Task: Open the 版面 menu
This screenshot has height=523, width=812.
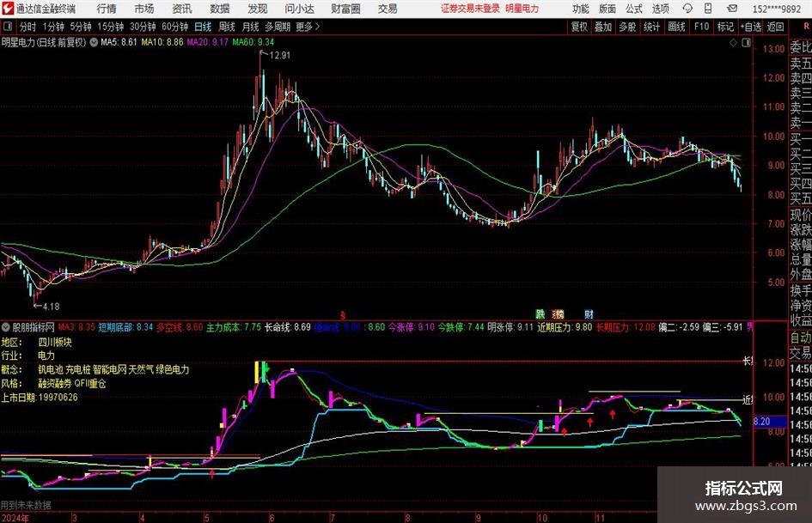Action: coord(607,9)
